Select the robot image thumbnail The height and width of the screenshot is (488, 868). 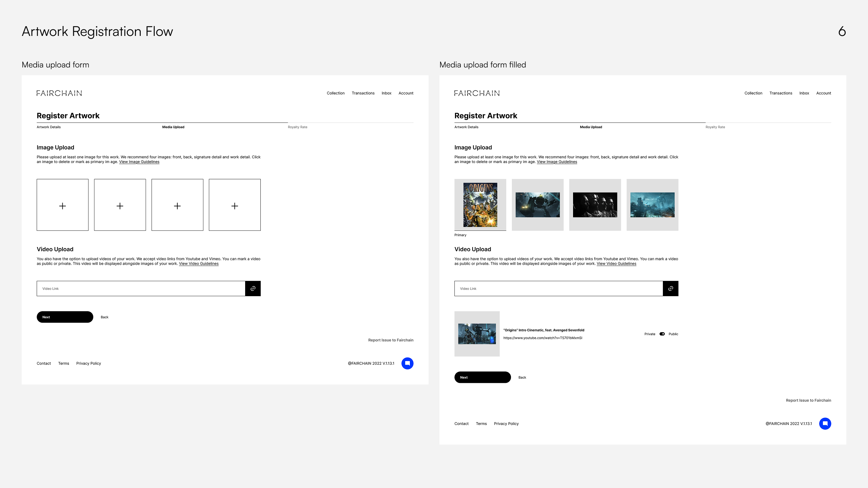click(537, 205)
